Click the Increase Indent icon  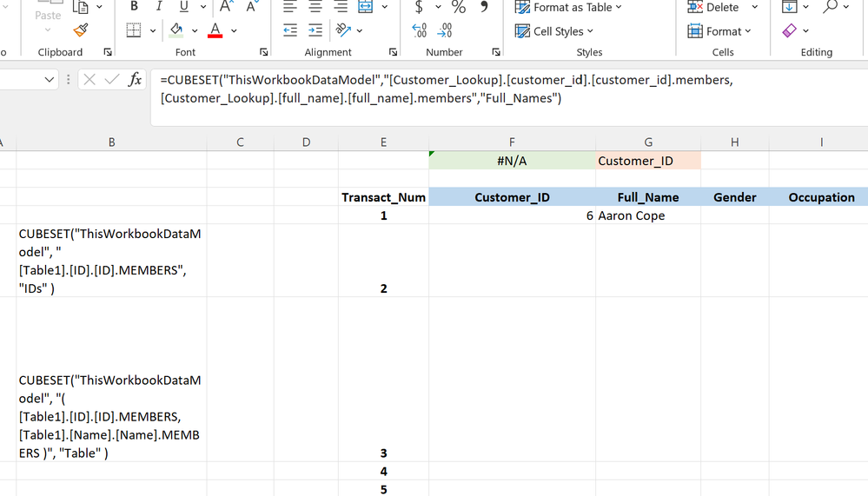pyautogui.click(x=315, y=30)
